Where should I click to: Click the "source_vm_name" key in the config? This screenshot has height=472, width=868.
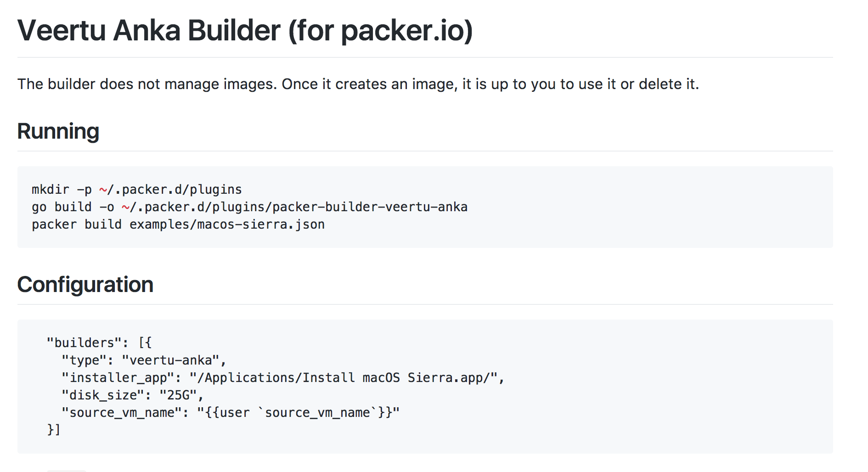[122, 412]
